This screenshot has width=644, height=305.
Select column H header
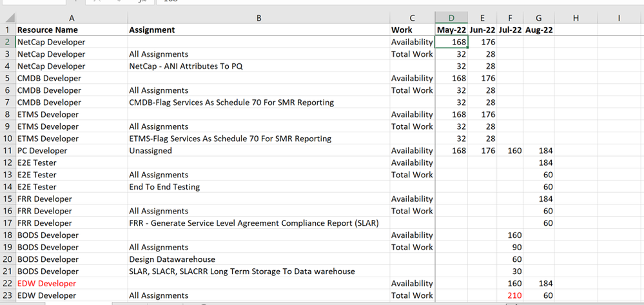tap(576, 17)
